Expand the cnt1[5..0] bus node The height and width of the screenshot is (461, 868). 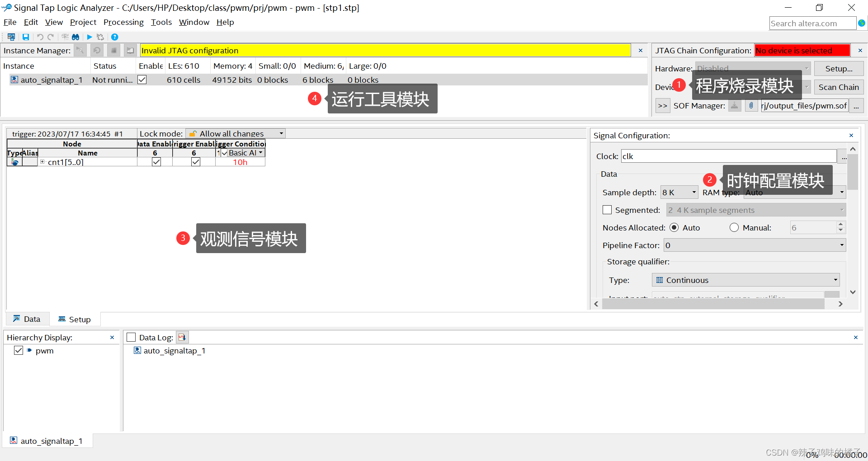coord(42,162)
